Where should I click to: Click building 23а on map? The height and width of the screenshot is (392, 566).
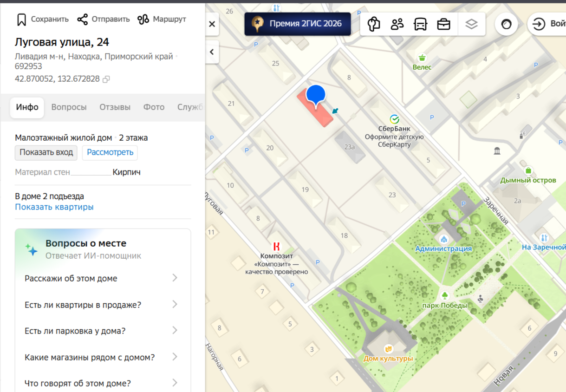point(349,147)
